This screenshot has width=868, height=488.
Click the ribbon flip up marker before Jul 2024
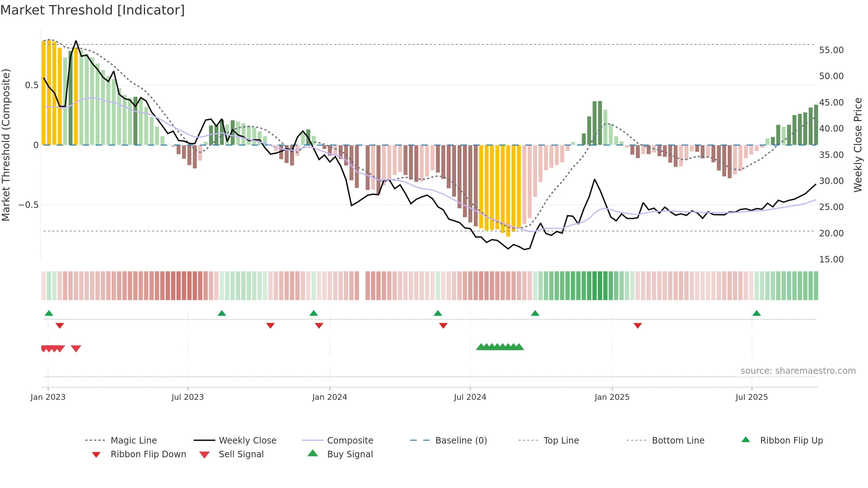438,313
